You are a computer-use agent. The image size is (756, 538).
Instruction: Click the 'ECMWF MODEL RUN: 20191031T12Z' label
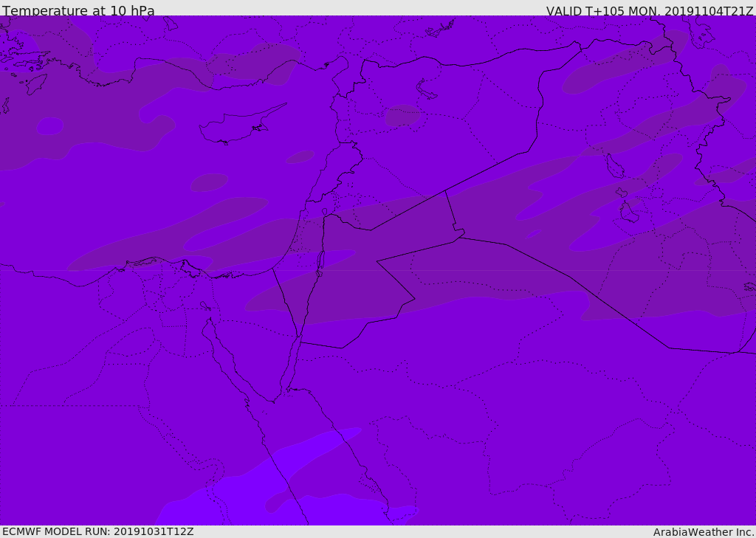98,531
